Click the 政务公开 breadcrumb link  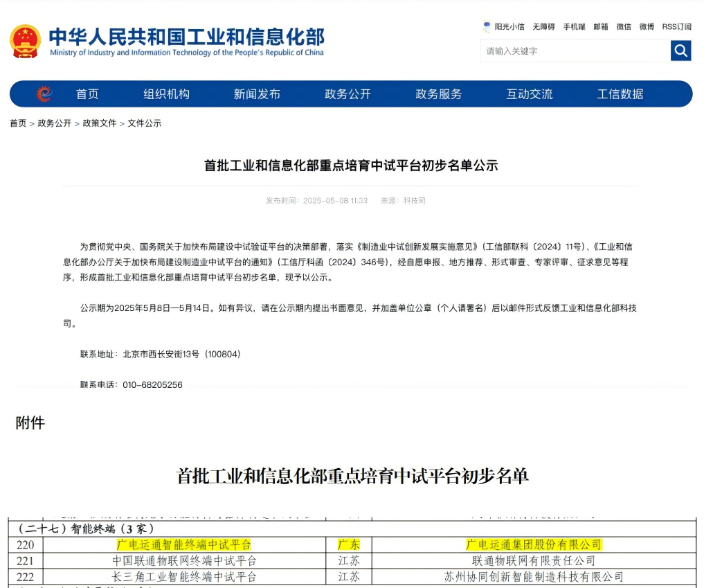[x=55, y=123]
